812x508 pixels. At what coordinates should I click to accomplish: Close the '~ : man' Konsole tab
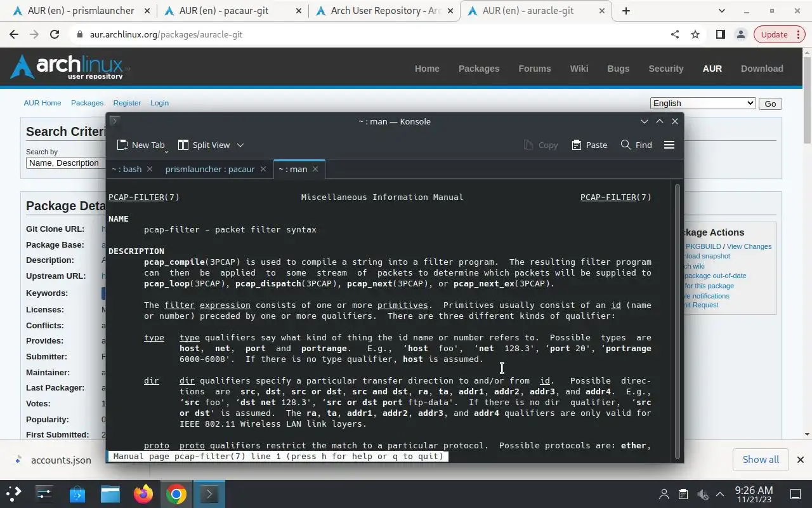315,169
